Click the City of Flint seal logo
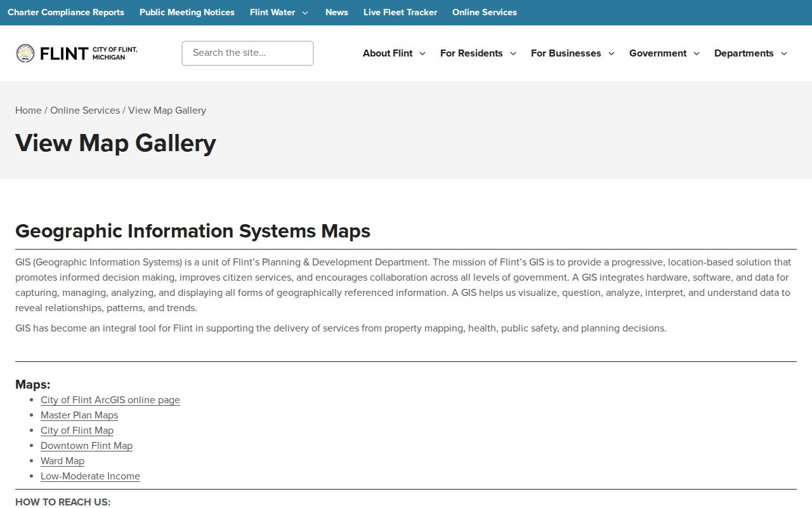The height and width of the screenshot is (508, 812). coord(25,53)
